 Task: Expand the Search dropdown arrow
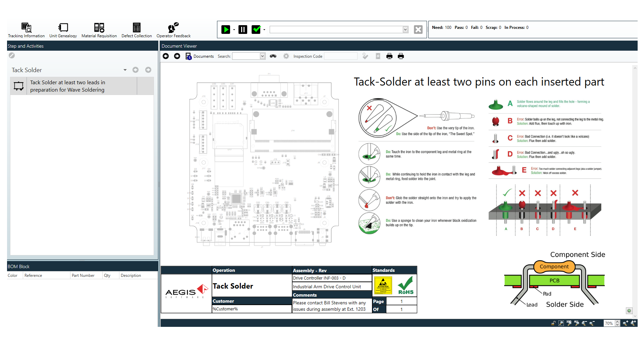(263, 56)
